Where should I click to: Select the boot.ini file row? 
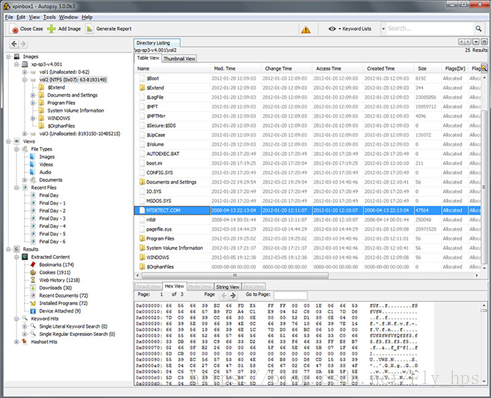click(x=307, y=163)
